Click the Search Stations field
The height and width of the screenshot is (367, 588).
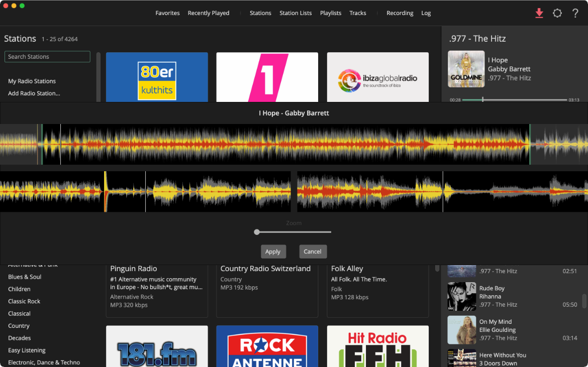coord(47,56)
